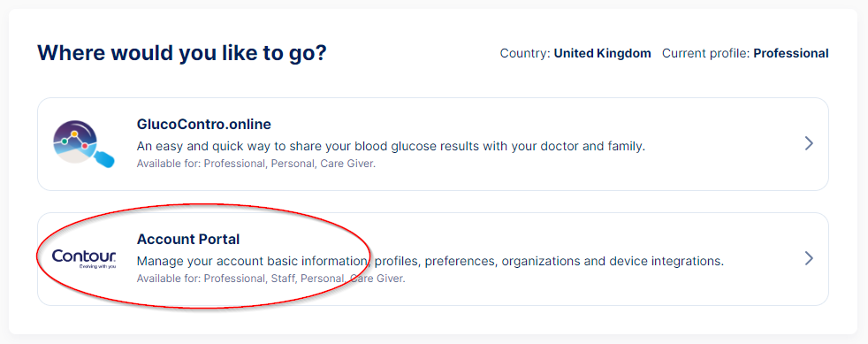Select the GlucoContro.online title
The width and height of the screenshot is (868, 344).
pos(203,124)
